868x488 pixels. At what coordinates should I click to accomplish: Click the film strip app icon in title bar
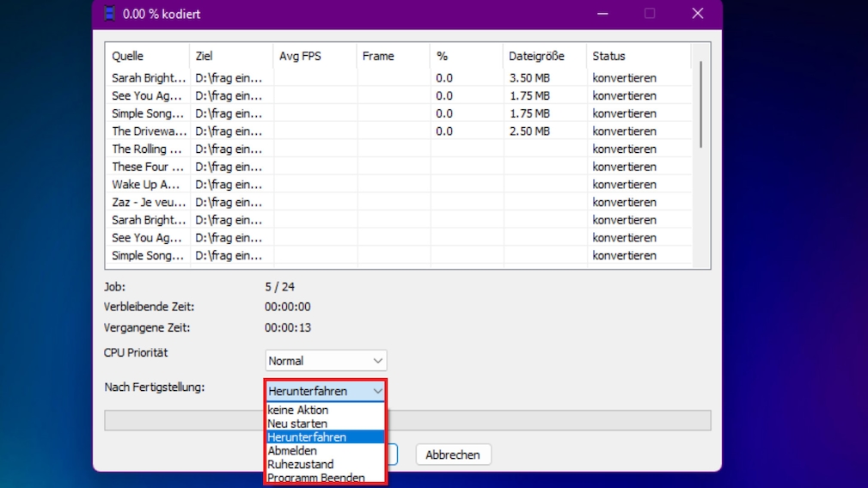tap(109, 14)
